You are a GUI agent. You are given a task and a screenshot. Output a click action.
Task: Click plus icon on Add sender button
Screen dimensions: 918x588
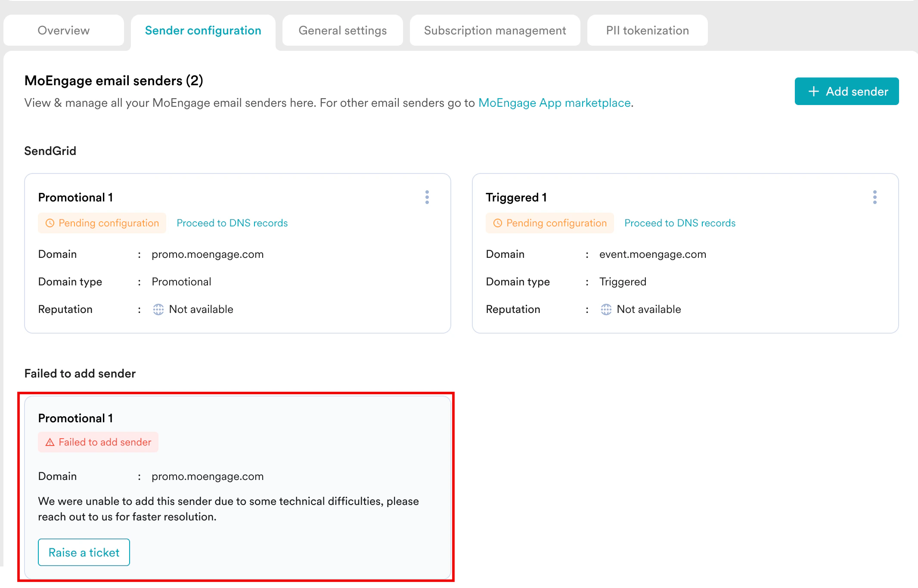[813, 91]
